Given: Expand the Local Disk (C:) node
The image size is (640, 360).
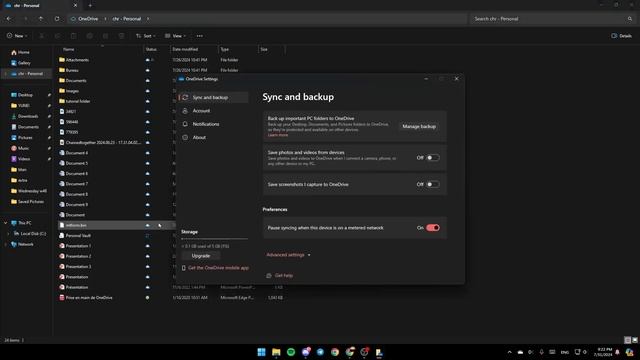Looking at the screenshot, I should pyautogui.click(x=8, y=233).
